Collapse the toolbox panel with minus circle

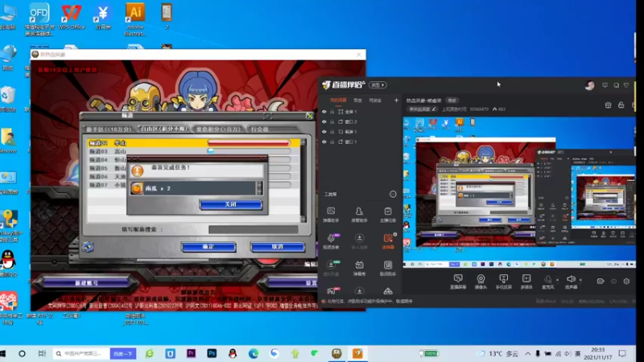tap(393, 194)
